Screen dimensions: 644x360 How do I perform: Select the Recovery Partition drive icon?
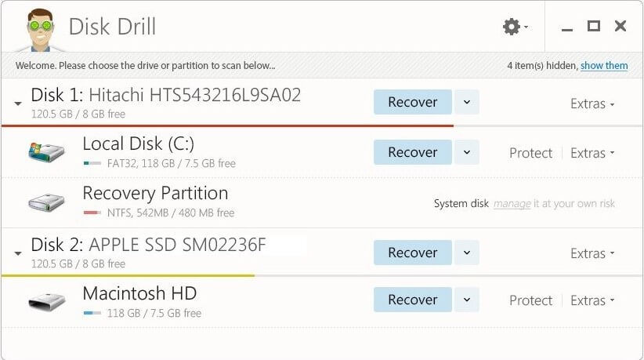coord(46,202)
